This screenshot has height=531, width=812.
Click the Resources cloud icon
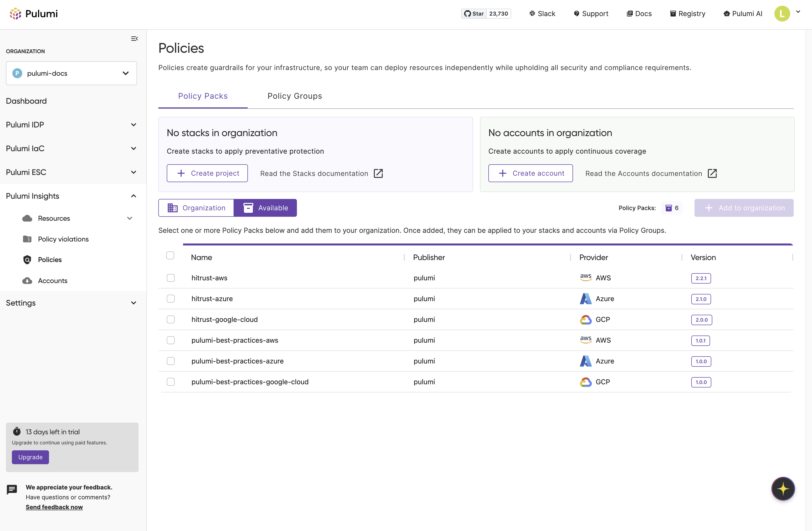coord(27,218)
